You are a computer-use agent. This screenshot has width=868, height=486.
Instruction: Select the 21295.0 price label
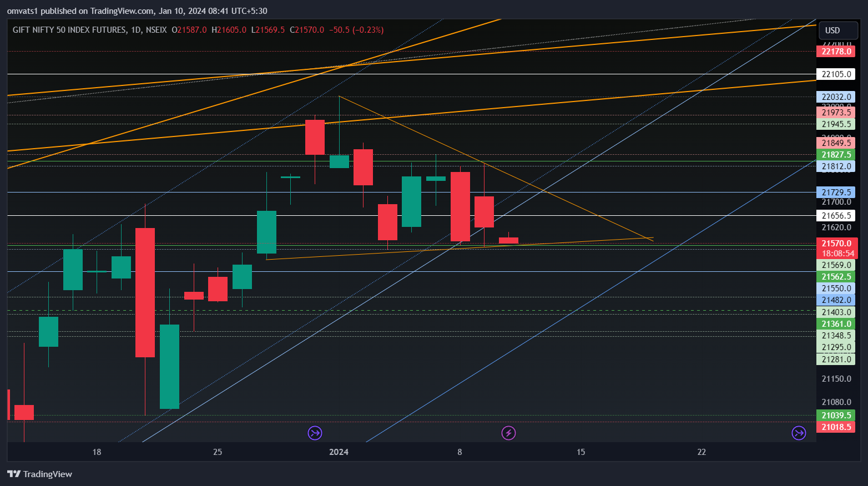[x=836, y=347]
